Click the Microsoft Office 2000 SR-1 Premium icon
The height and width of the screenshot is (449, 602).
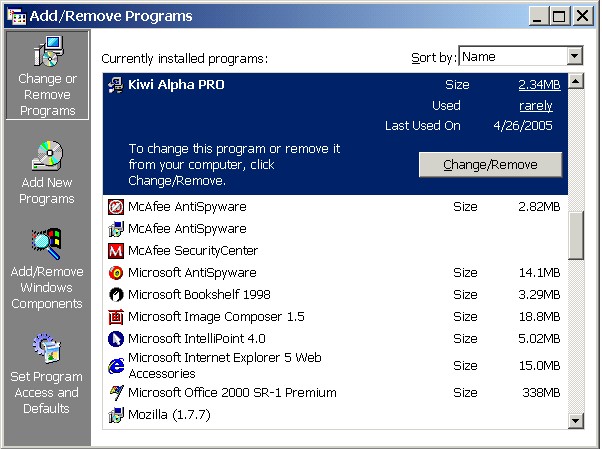[116, 393]
